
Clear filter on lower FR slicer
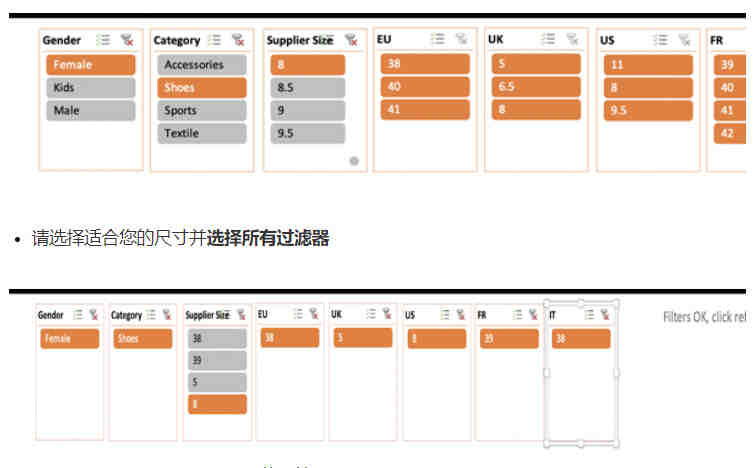(533, 315)
